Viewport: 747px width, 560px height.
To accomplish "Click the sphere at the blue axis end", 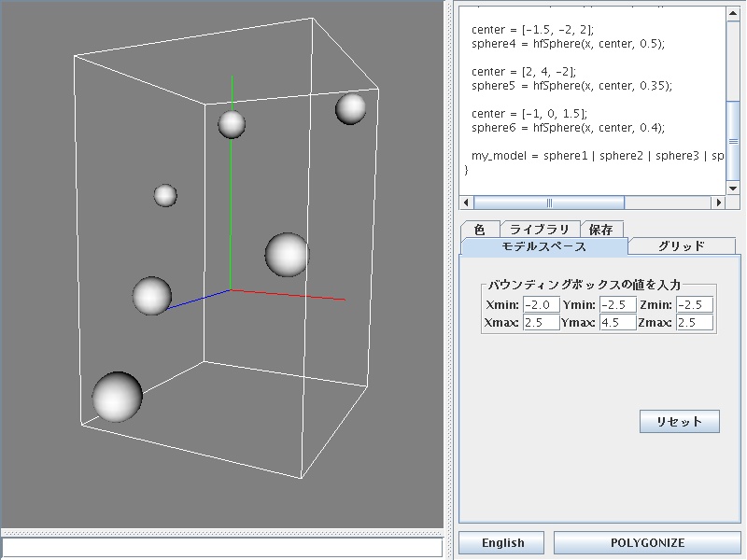I will (152, 296).
